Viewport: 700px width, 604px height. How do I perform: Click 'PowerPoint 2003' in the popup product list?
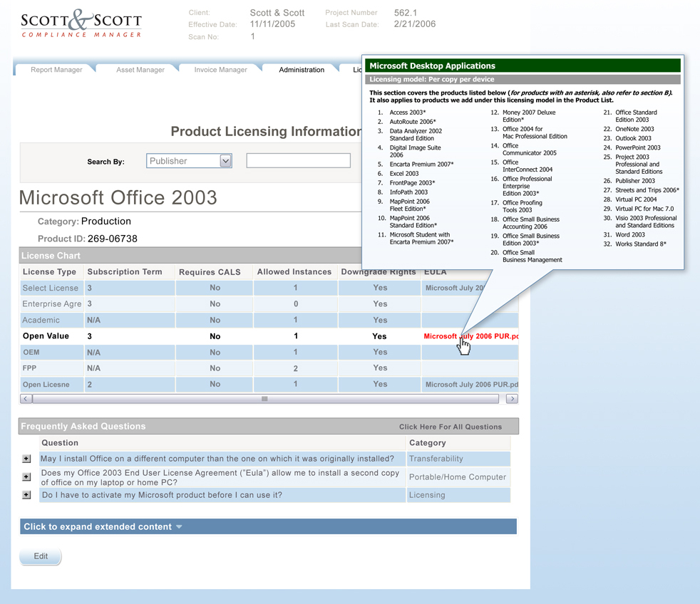(638, 147)
